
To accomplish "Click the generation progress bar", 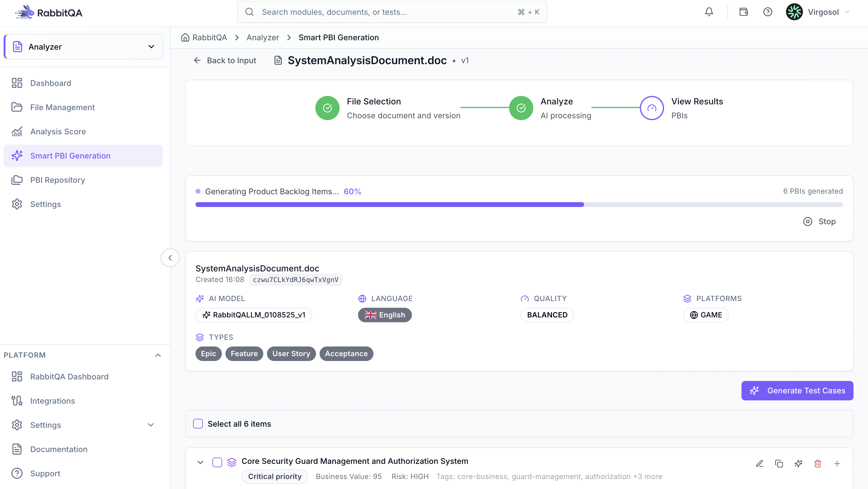I will point(519,205).
